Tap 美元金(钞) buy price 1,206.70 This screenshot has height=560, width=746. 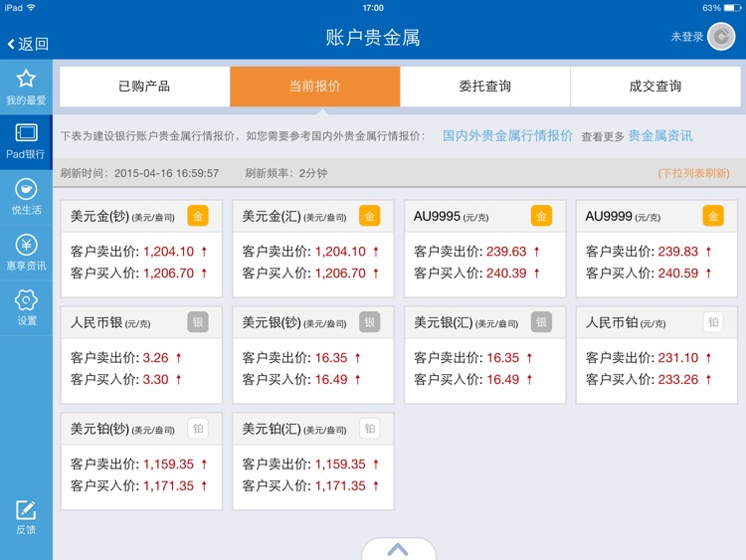click(x=169, y=274)
